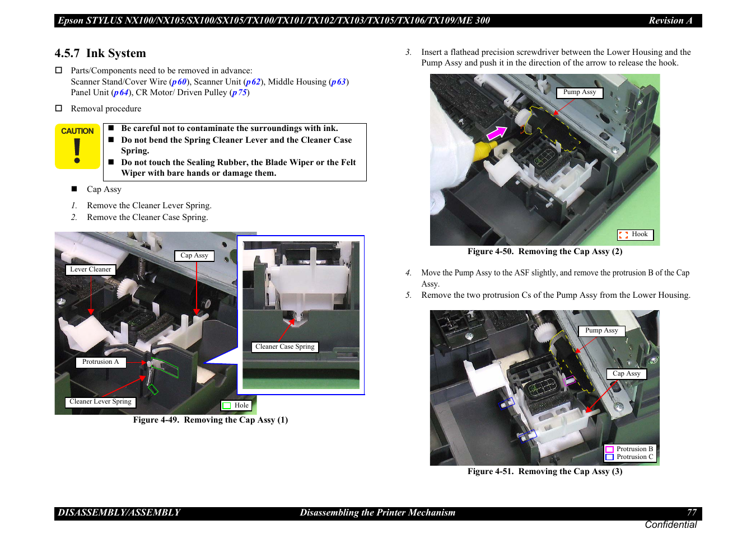Screen dimensions: 756x534
Task: Click the page number 77
Action: [692, 513]
